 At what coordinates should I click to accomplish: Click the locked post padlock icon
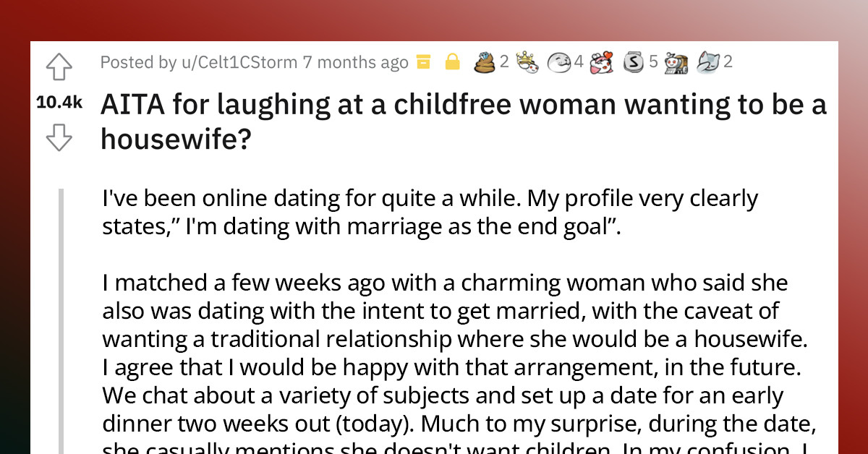[452, 61]
